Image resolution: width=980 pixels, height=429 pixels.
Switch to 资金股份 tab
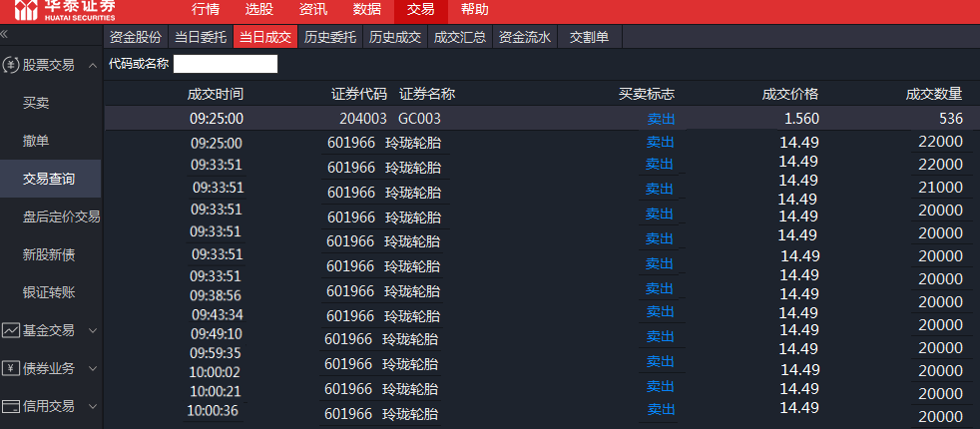point(135,37)
